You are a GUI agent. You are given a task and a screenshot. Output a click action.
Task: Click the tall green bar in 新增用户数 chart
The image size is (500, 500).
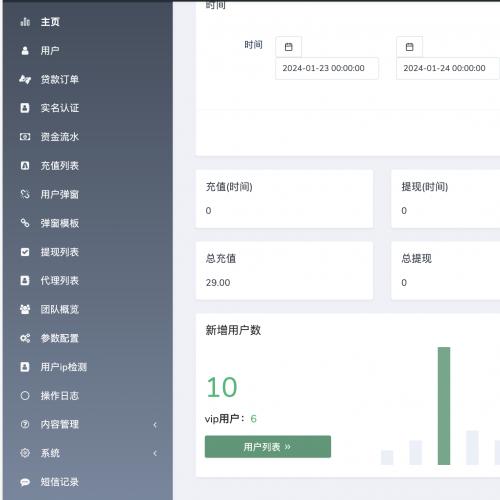pyautogui.click(x=444, y=406)
